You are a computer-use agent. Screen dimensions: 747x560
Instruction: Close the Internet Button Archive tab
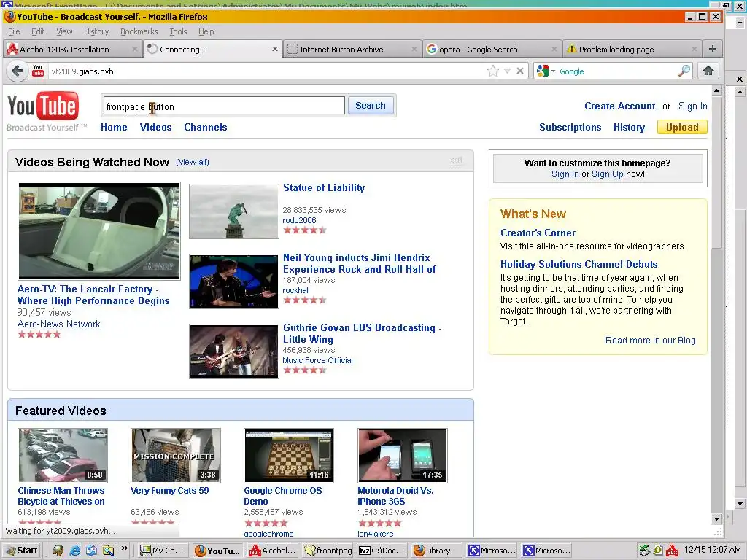pos(414,49)
